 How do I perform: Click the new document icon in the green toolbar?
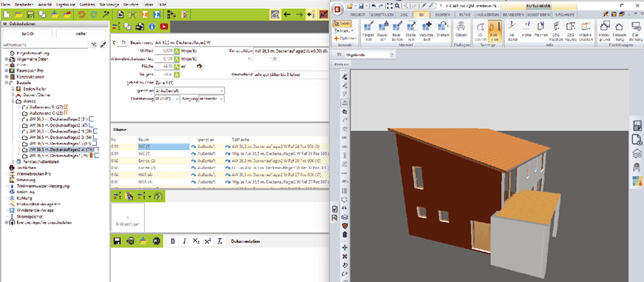point(7,14)
